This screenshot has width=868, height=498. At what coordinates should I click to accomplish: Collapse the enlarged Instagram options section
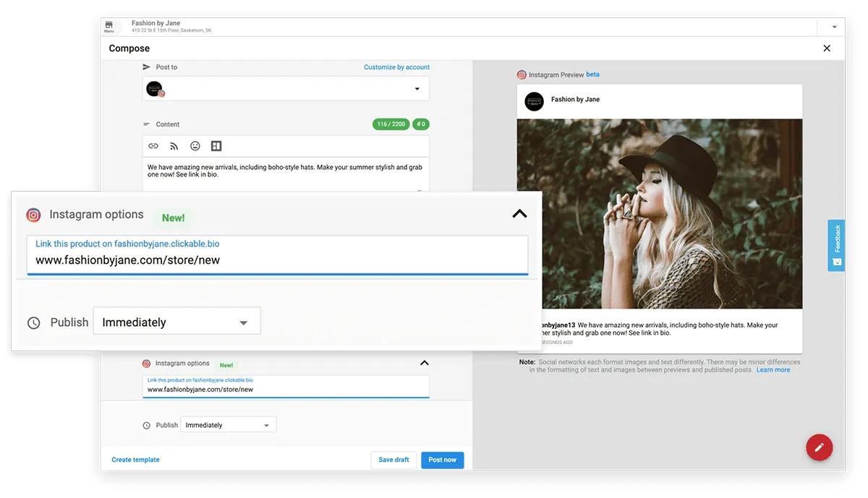pos(519,214)
